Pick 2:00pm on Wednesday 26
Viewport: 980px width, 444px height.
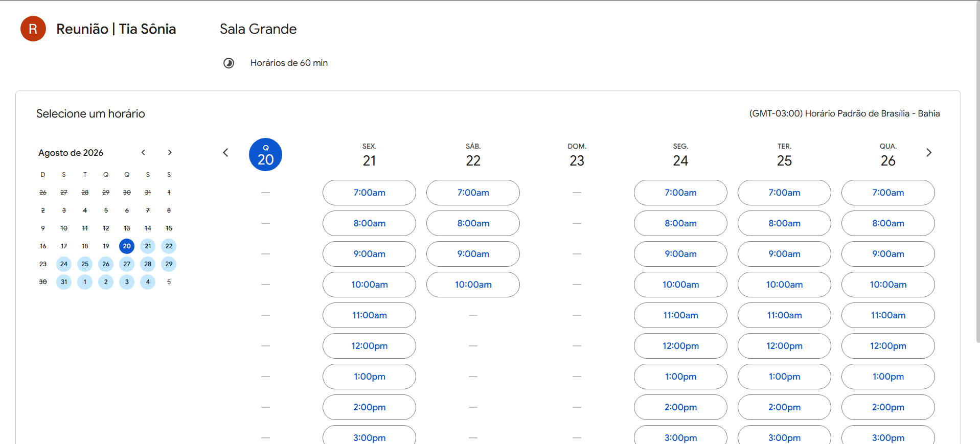click(x=888, y=407)
